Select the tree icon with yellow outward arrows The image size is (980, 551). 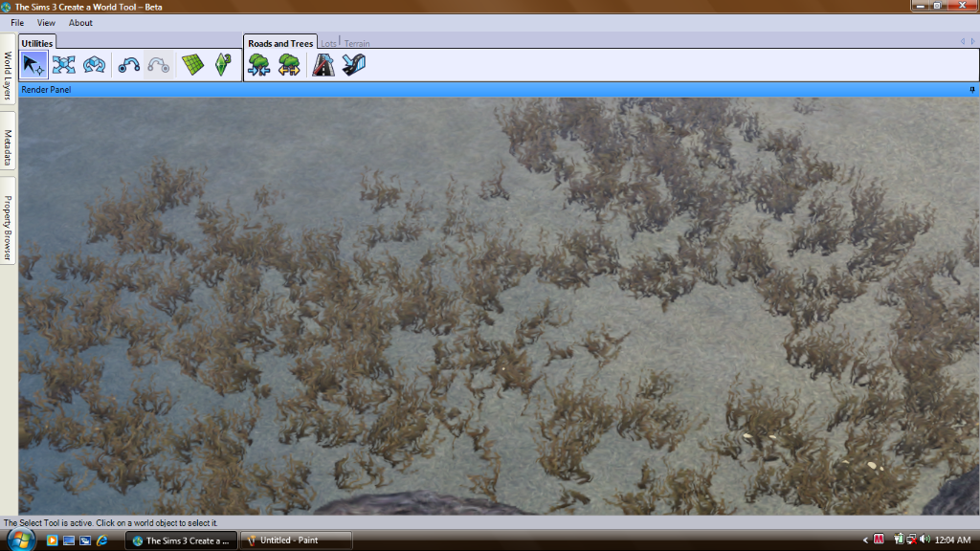[x=289, y=65]
